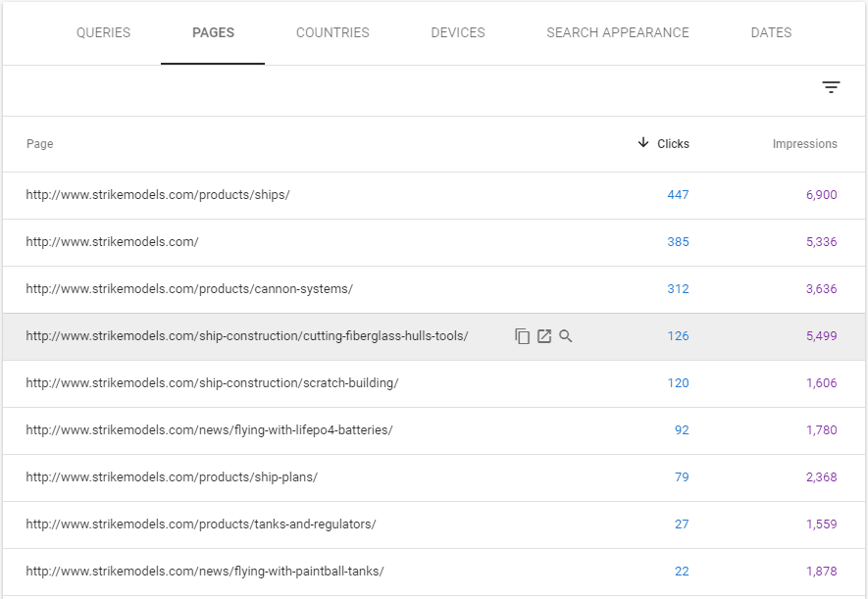Select the Pages tab
This screenshot has width=868, height=599.
(213, 32)
